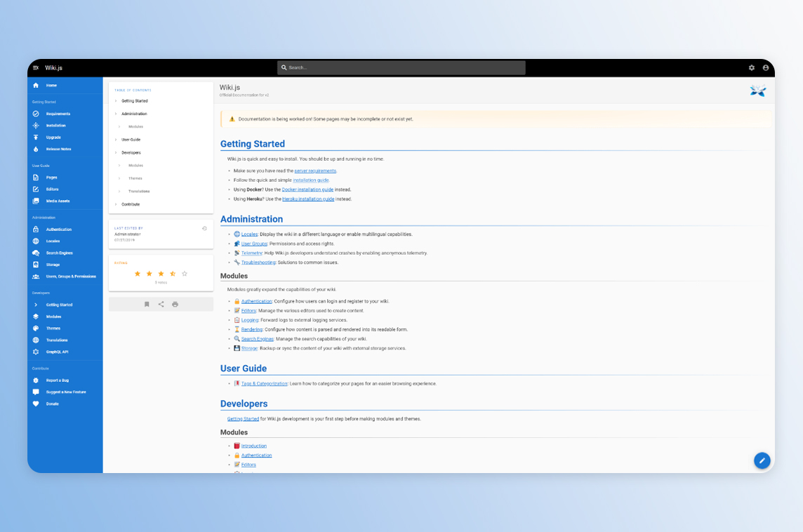Open the user account icon
The width and height of the screenshot is (803, 532).
click(766, 68)
